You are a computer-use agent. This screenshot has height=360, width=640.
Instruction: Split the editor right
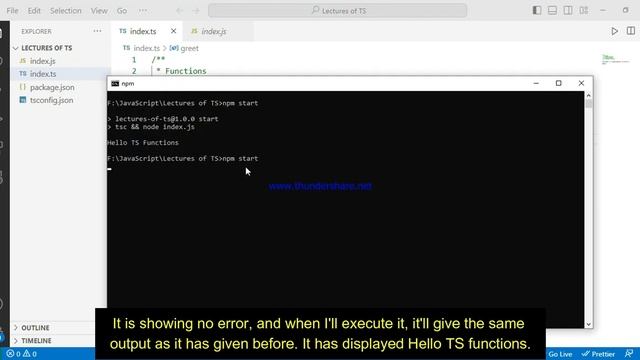(x=631, y=31)
